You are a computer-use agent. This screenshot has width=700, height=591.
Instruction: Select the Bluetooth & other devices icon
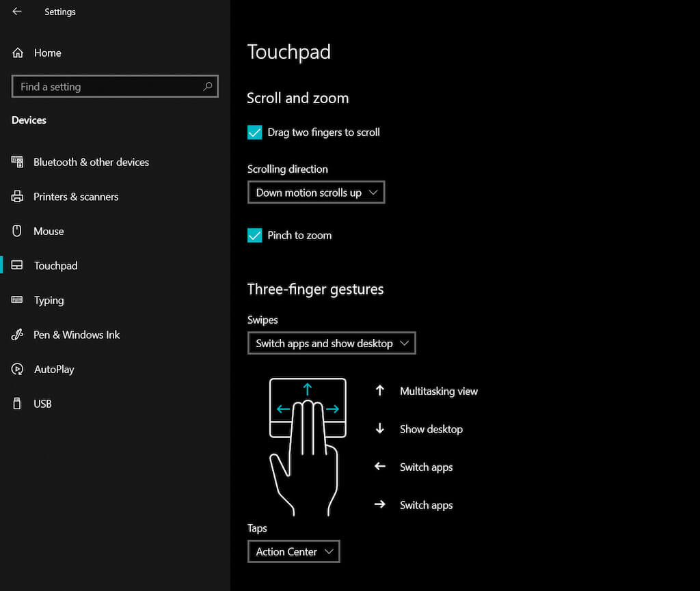pos(17,162)
